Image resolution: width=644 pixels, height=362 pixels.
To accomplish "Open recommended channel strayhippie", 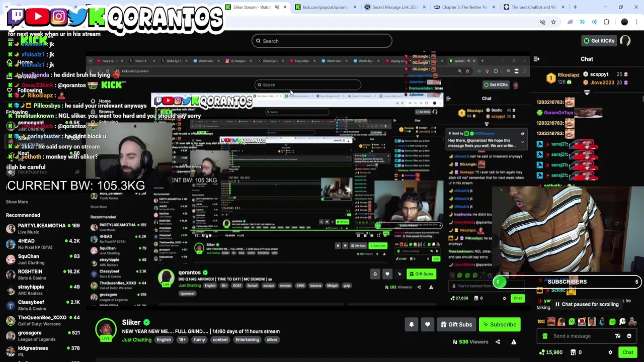I will (x=43, y=290).
